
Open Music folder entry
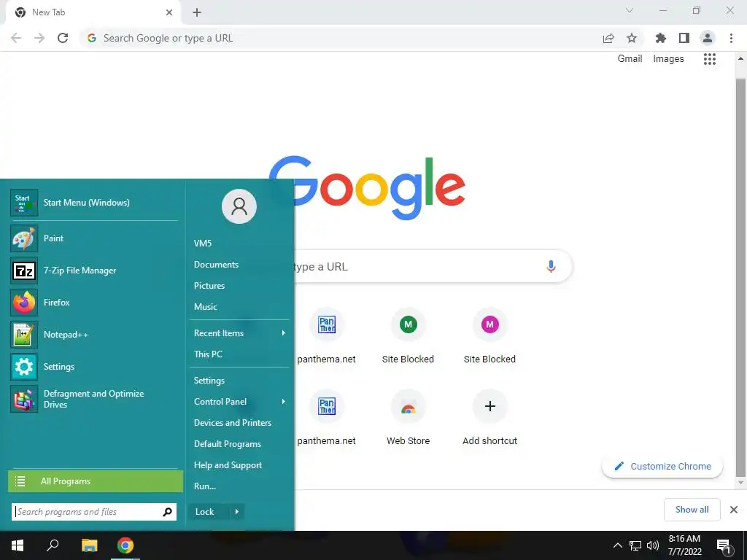pyautogui.click(x=205, y=307)
